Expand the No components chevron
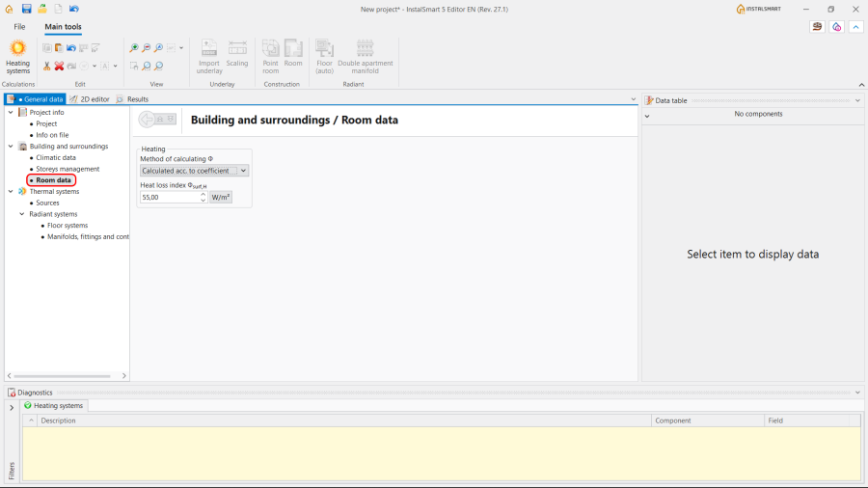868x488 pixels. [647, 116]
